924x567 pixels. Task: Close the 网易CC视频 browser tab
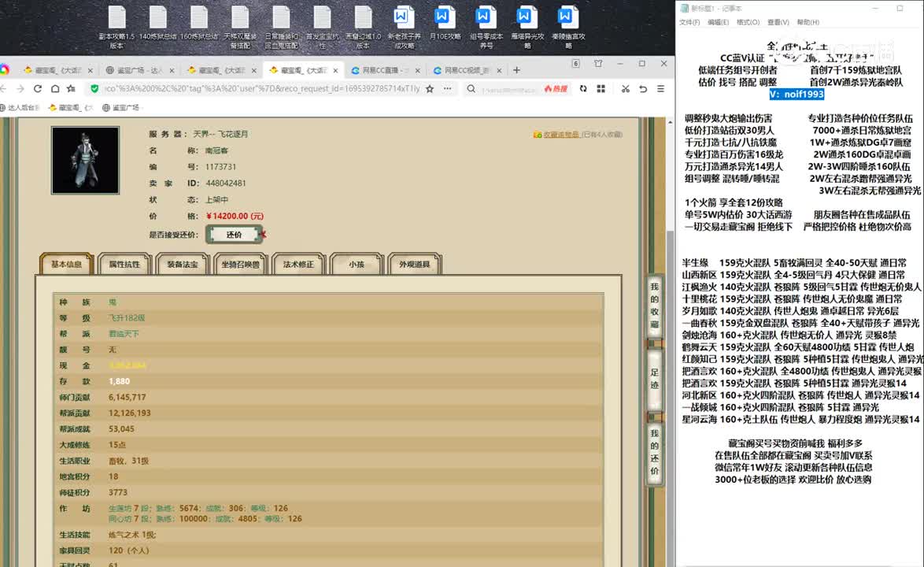499,70
